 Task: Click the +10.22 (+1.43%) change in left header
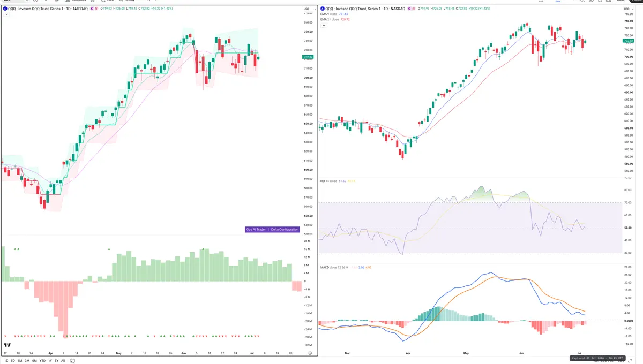click(x=163, y=9)
